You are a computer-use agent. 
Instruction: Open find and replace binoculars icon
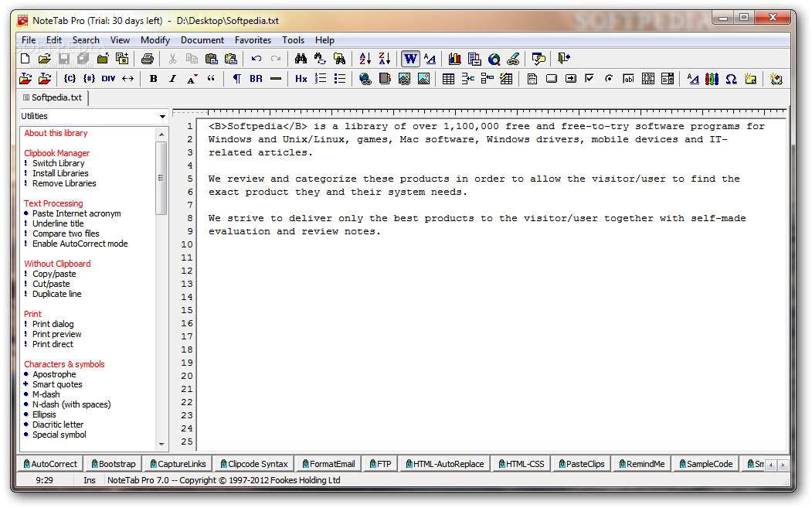click(320, 59)
